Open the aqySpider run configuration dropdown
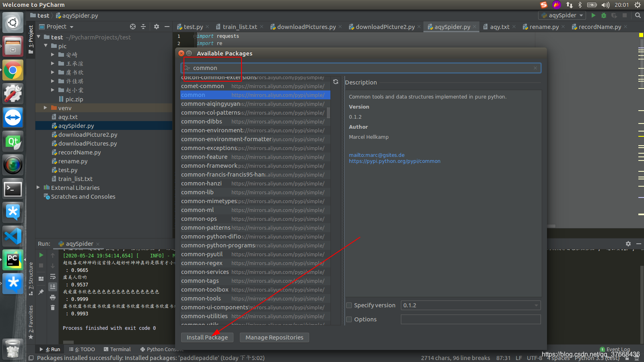The image size is (644, 362). [562, 15]
